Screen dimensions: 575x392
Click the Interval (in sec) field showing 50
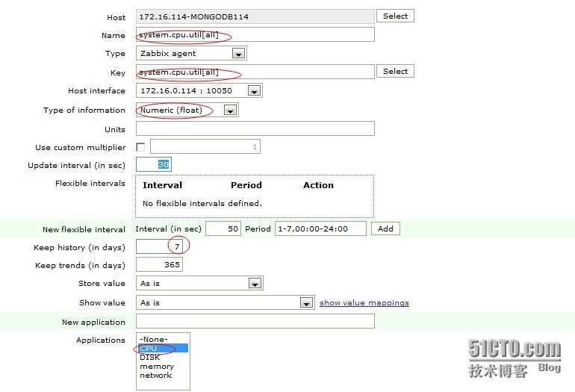coord(223,228)
